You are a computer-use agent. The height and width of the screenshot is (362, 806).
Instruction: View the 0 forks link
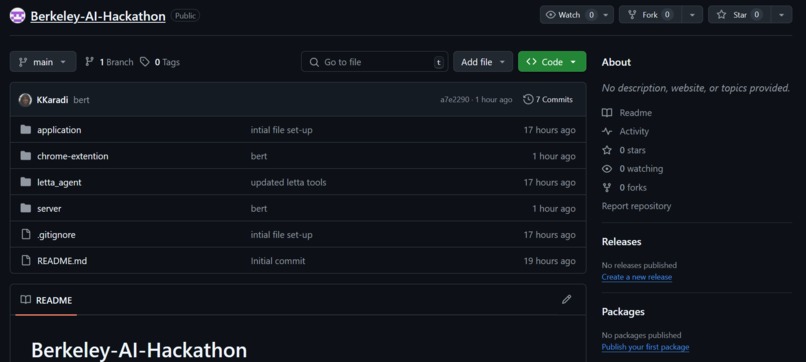click(x=625, y=188)
